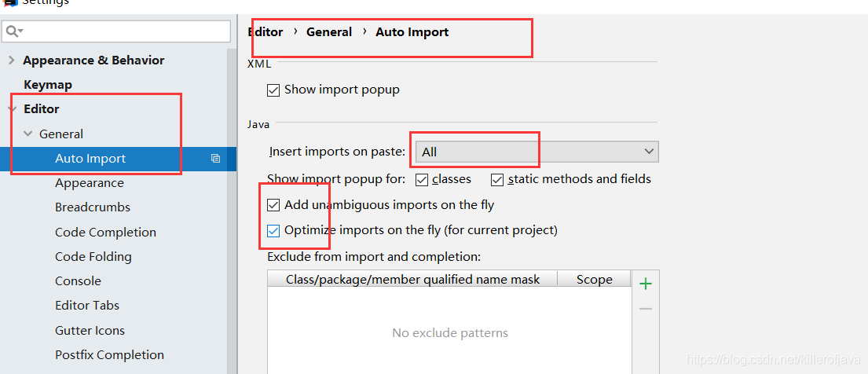Click the settings search input field
This screenshot has height=374, width=868.
(x=126, y=31)
